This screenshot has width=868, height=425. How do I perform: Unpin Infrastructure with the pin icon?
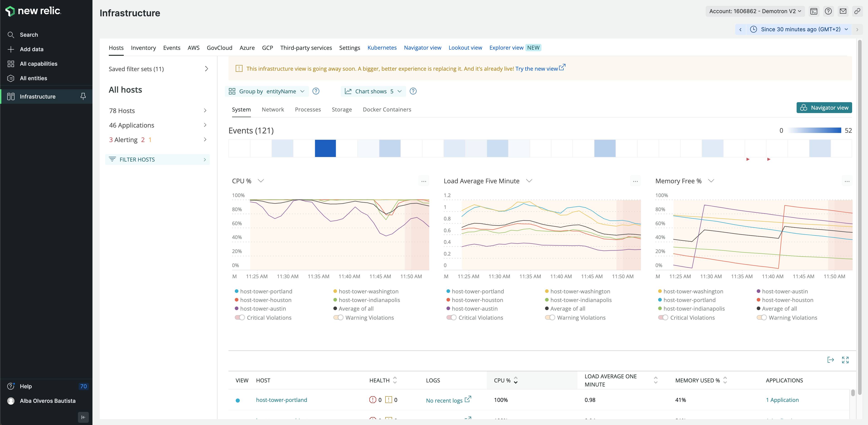click(83, 96)
